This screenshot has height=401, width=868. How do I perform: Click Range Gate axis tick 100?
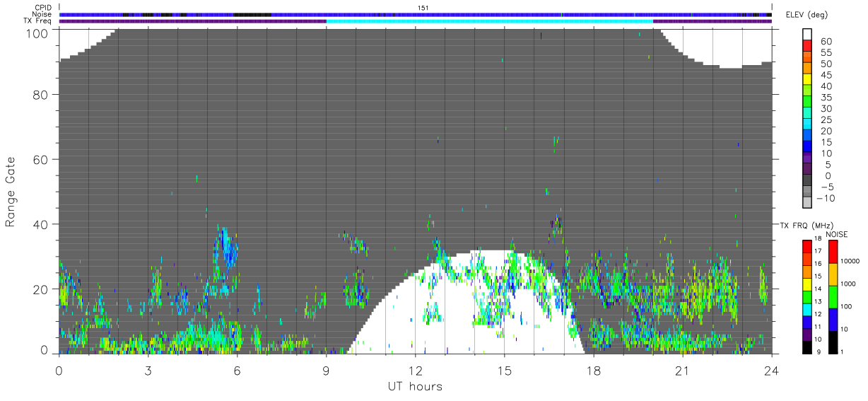[38, 33]
